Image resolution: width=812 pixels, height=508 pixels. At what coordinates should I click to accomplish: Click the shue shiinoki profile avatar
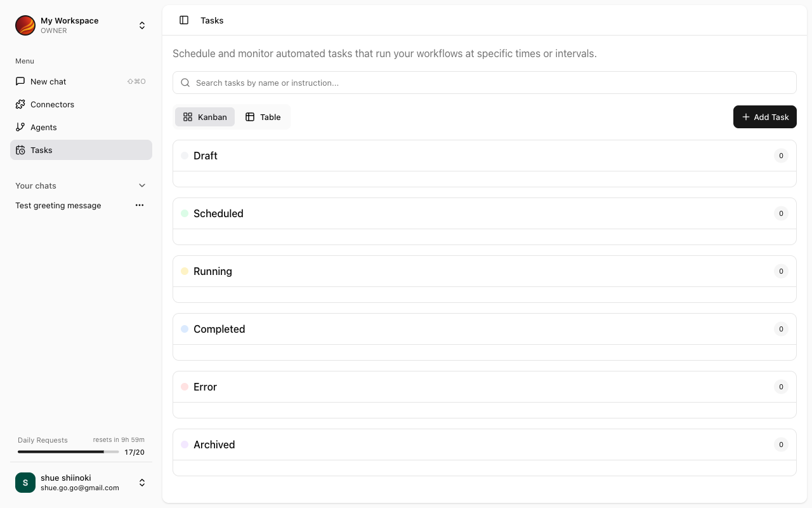(x=25, y=483)
